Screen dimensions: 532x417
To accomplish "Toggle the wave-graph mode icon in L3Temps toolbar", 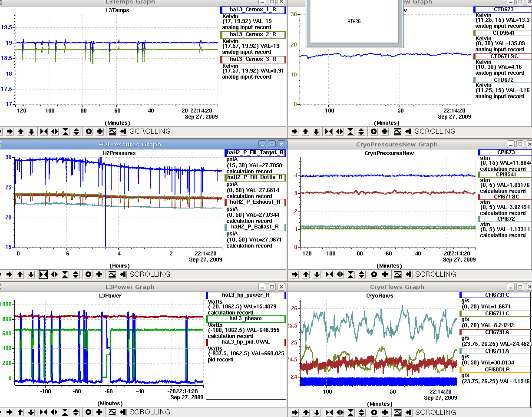I will click(x=112, y=131).
